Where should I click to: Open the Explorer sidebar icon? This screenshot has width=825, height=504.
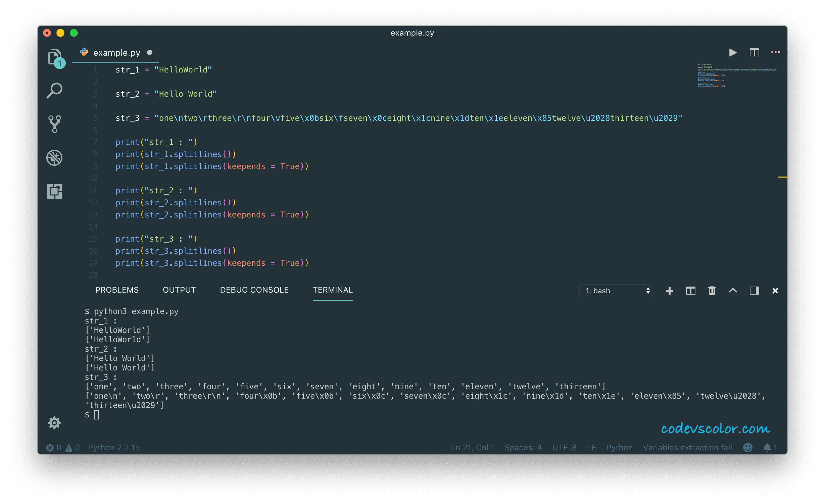click(x=55, y=57)
